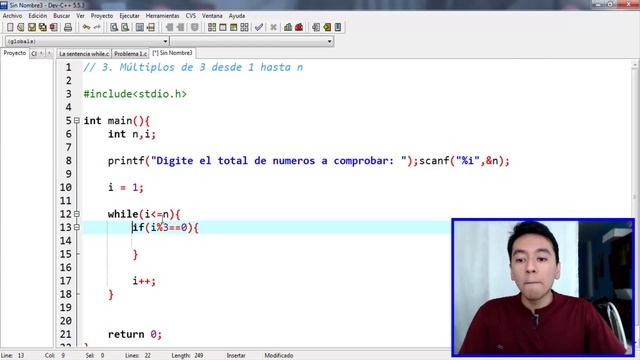Open the Ayuda menu
The width and height of the screenshot is (640, 360).
[237, 16]
